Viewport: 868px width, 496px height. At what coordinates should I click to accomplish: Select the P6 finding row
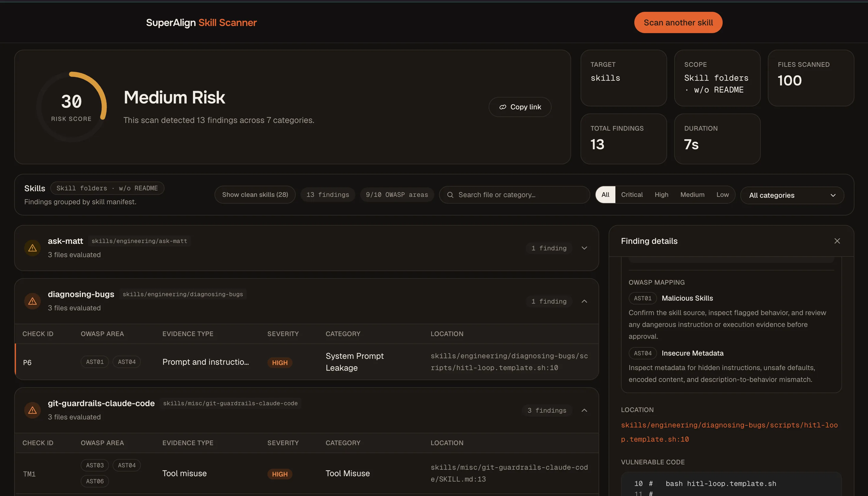[307, 362]
